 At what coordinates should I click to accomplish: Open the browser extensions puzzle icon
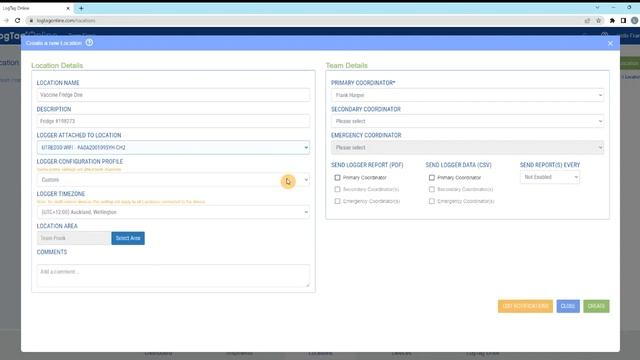coord(612,20)
